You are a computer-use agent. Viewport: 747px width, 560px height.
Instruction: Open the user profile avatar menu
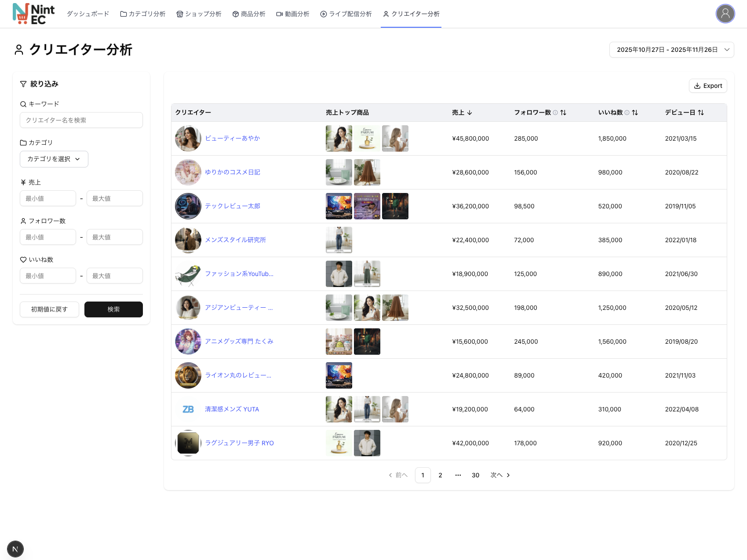[x=725, y=14]
